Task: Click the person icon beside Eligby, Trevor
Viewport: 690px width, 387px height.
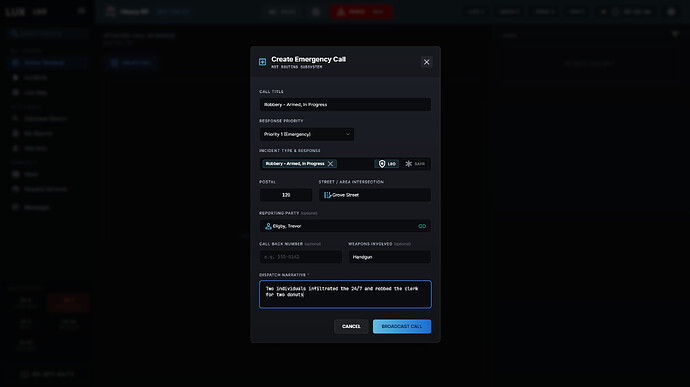Action: 268,226
